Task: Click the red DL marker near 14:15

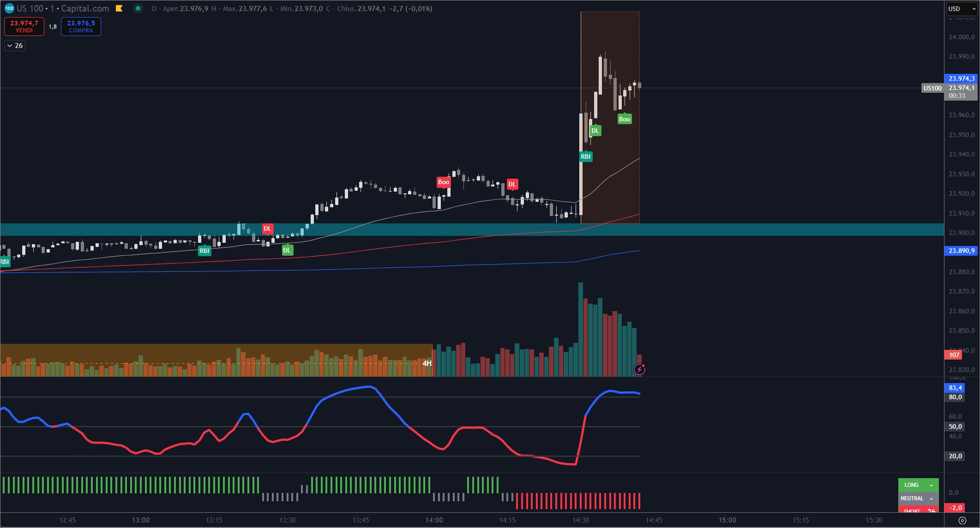Action: pos(511,184)
